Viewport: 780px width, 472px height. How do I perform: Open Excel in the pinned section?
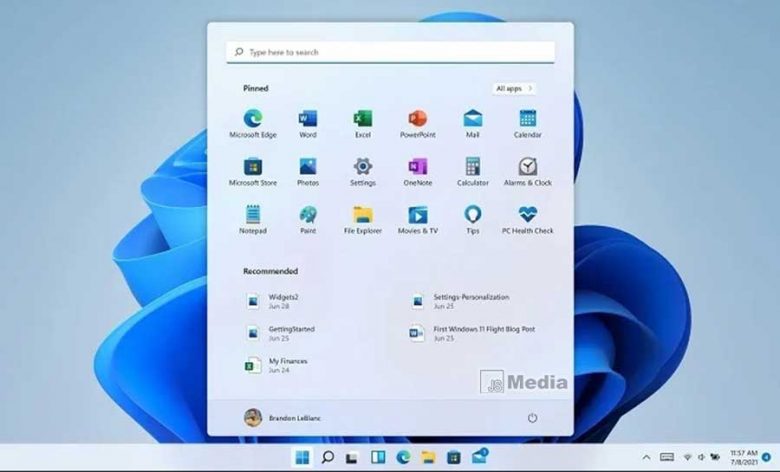(363, 123)
